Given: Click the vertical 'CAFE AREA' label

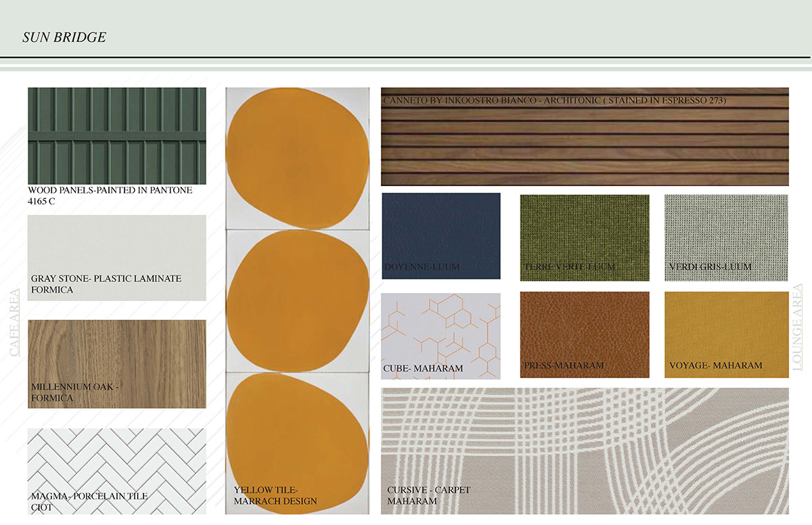Looking at the screenshot, I should tap(16, 322).
